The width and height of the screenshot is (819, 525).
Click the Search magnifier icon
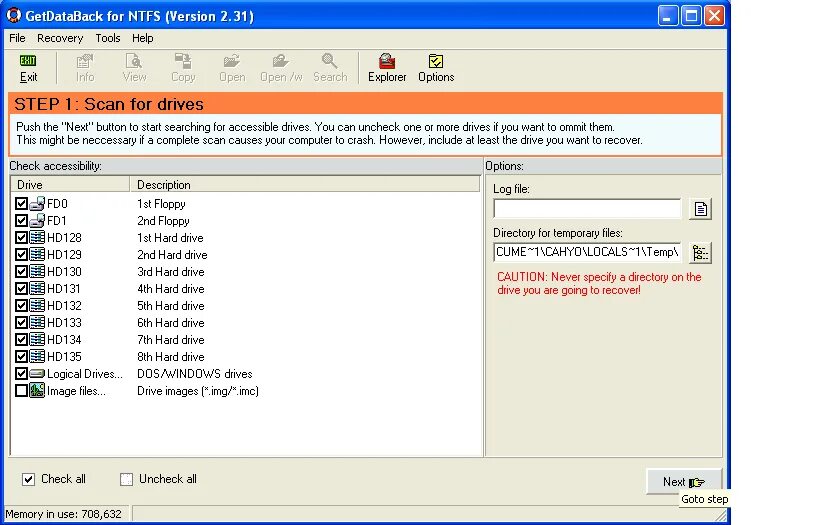330,61
